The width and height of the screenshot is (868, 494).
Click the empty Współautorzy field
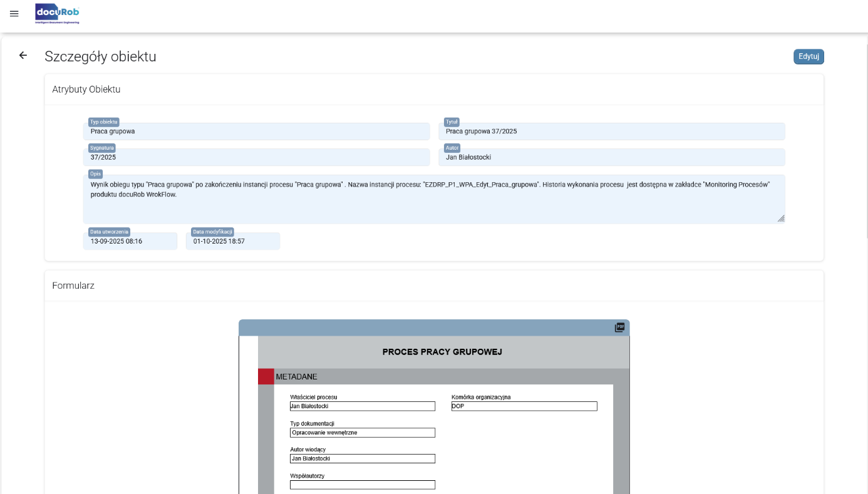(362, 485)
